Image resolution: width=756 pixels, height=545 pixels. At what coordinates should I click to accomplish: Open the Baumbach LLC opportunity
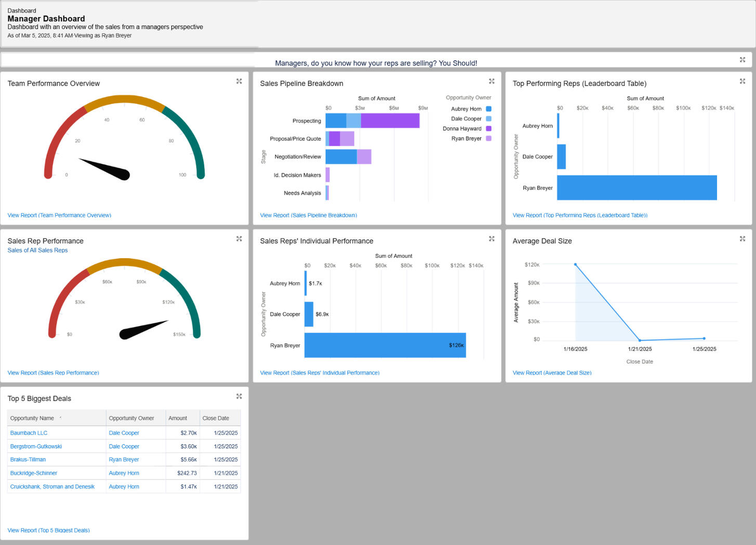tap(29, 433)
